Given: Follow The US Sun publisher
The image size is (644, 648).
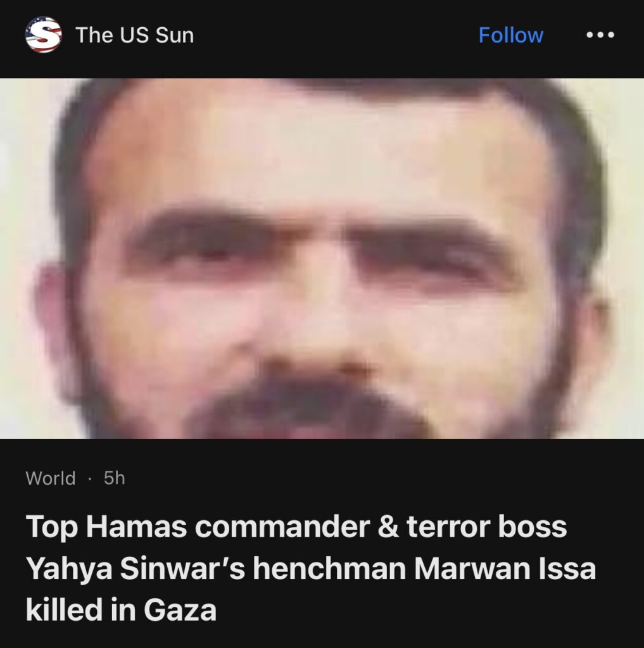Looking at the screenshot, I should [x=511, y=35].
